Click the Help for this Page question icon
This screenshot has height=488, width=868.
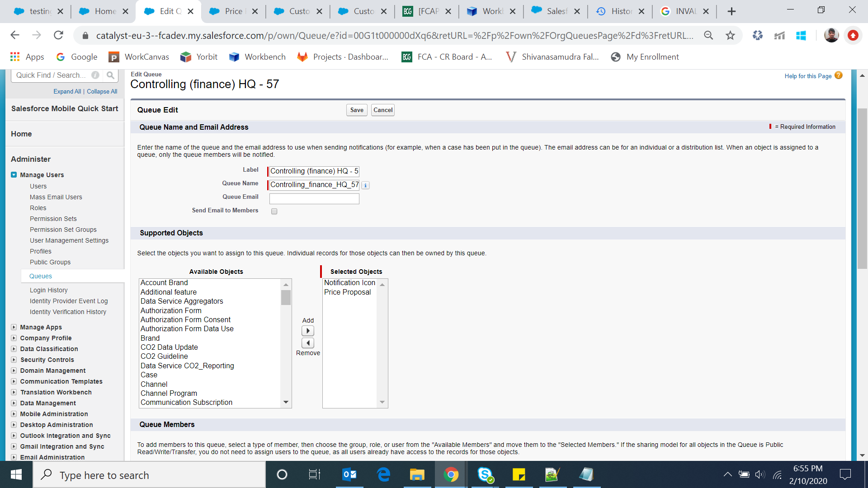click(839, 75)
